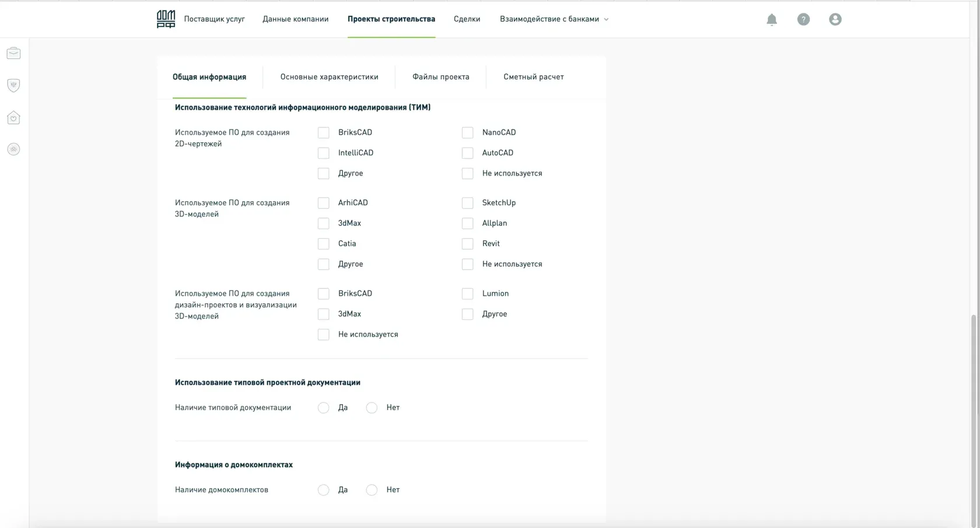980x528 pixels.
Task: Click the briefcase icon in the left sidebar
Action: (x=13, y=54)
